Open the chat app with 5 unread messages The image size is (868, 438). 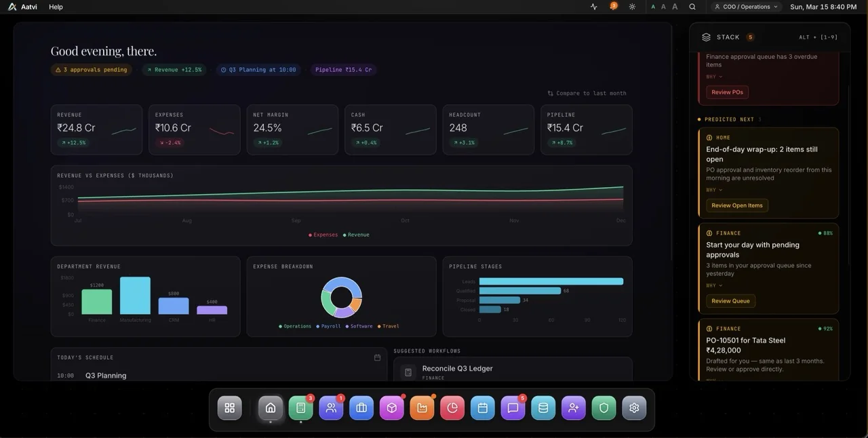point(513,407)
